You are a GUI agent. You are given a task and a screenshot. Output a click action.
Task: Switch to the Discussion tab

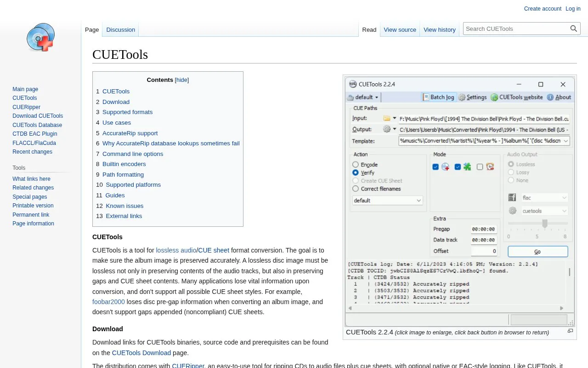tap(121, 29)
